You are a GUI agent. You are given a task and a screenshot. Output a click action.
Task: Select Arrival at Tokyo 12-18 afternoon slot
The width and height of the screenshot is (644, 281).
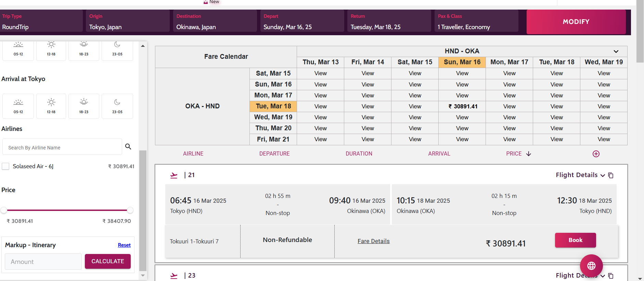coord(51,106)
